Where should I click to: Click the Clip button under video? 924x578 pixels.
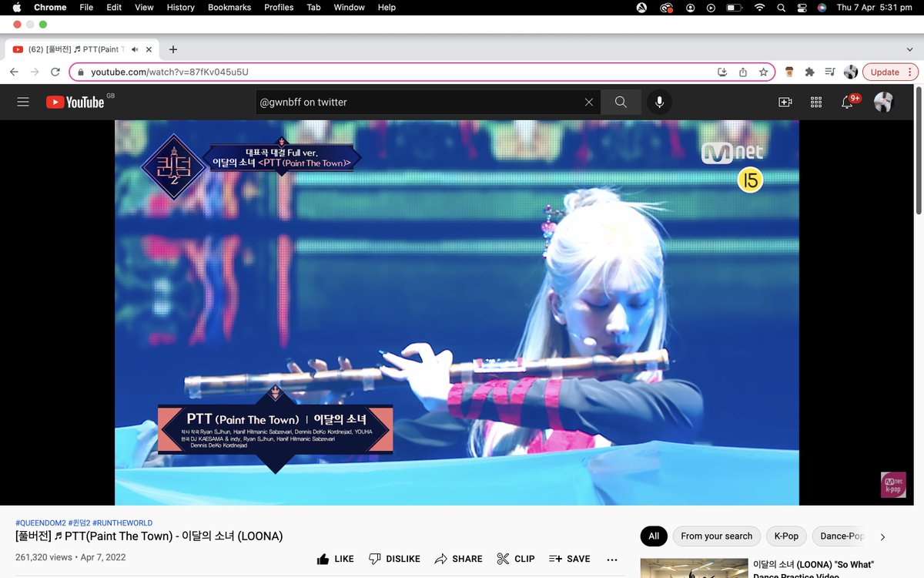516,559
